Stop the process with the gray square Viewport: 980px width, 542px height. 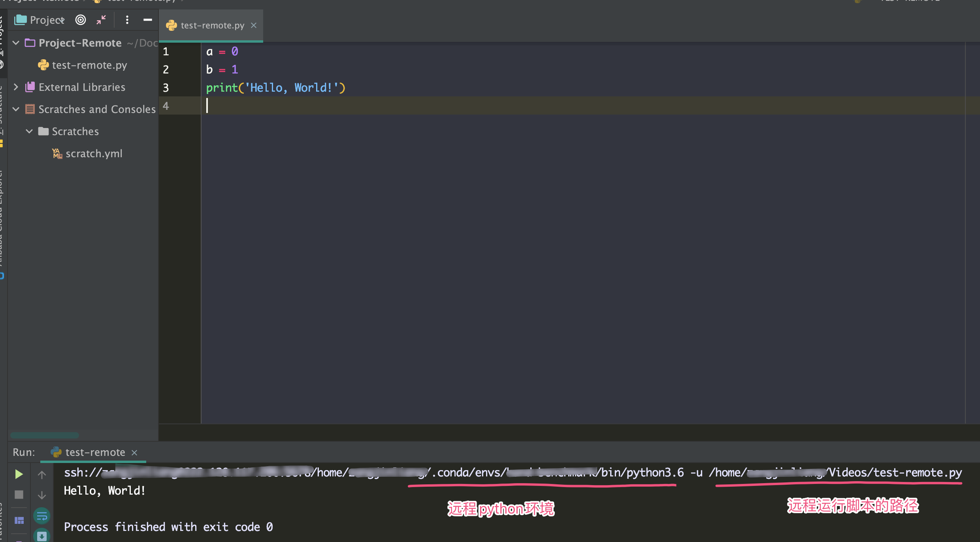(19, 495)
